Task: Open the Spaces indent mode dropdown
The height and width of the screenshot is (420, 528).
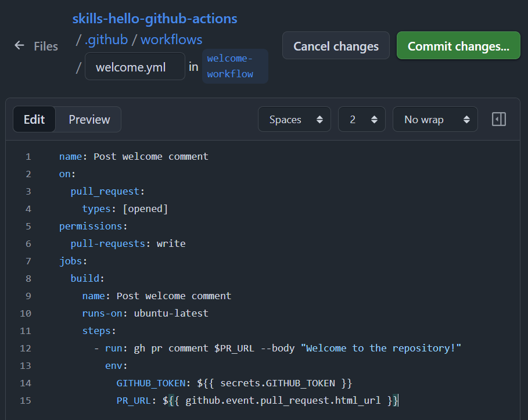Action: tap(294, 120)
